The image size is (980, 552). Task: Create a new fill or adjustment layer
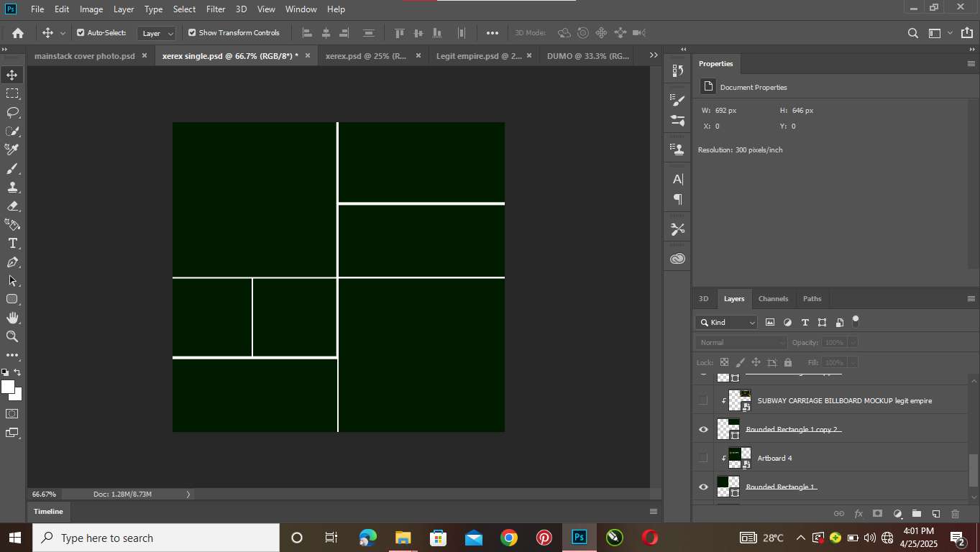click(x=897, y=514)
